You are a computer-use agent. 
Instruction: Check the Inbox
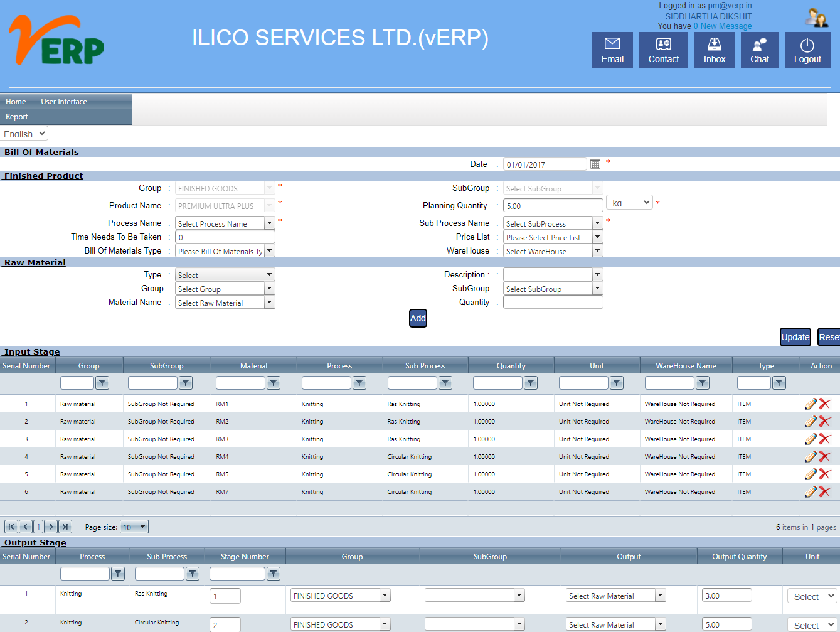coord(714,50)
